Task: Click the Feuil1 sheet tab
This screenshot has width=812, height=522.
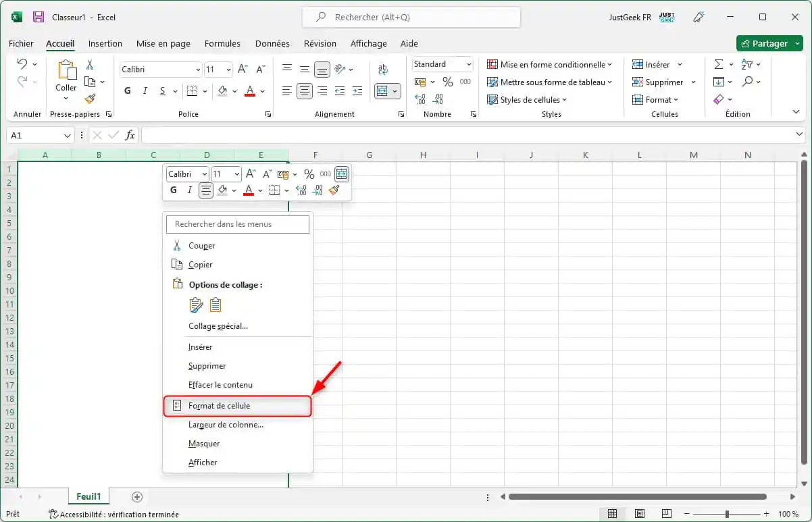Action: [x=88, y=496]
